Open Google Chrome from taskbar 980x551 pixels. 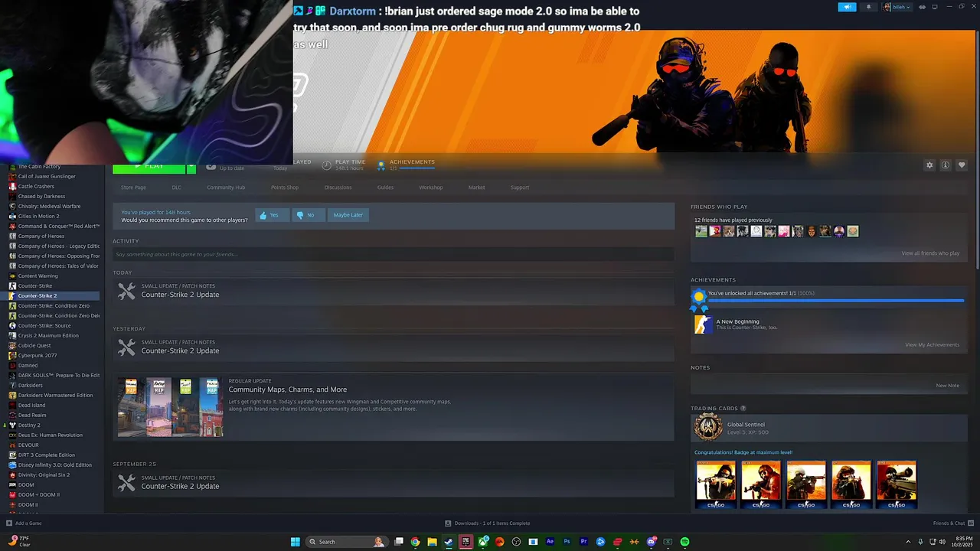[x=415, y=542]
